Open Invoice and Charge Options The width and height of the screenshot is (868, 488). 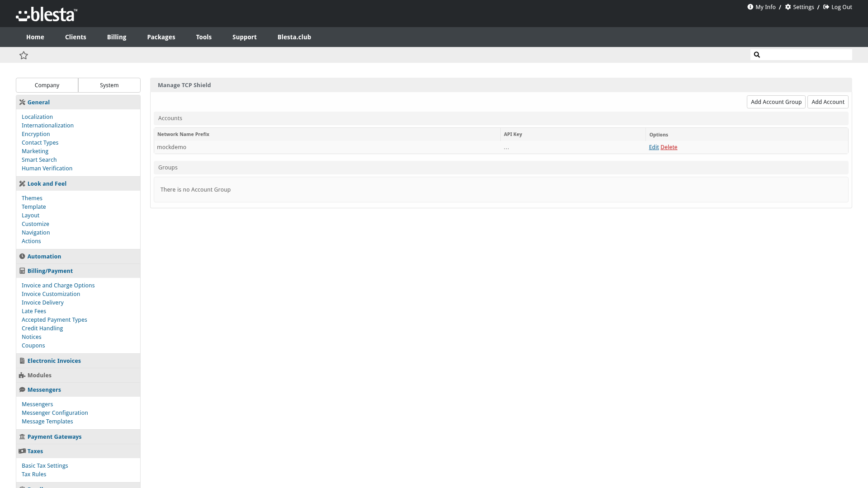58,285
